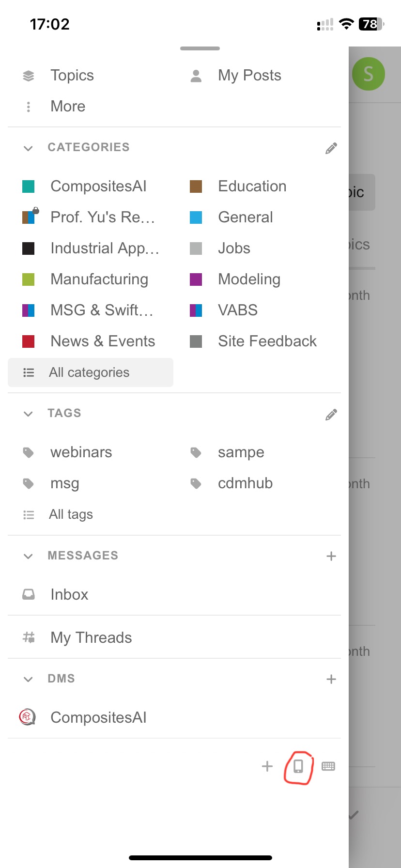The width and height of the screenshot is (401, 868).
Task: Collapse the Categories section
Action: [28, 148]
